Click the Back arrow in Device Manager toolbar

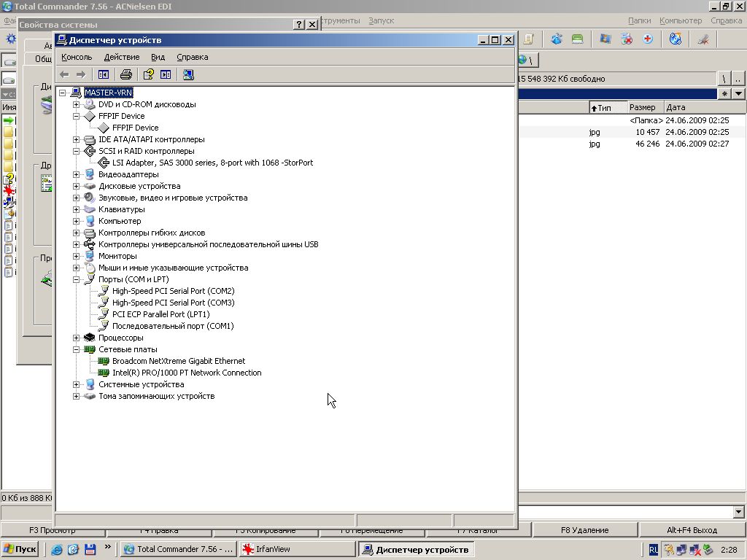click(65, 74)
